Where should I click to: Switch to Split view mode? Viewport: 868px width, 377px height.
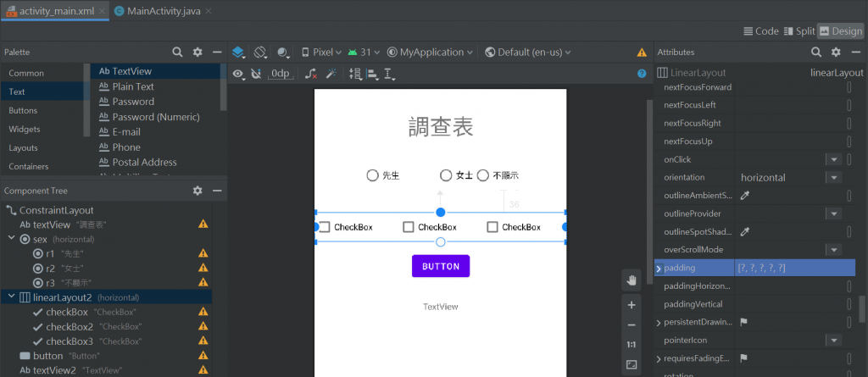[799, 31]
